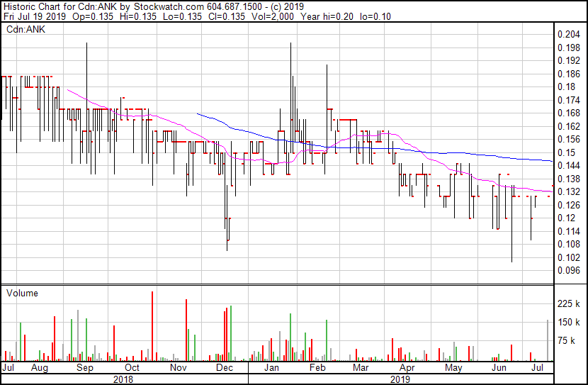
Task: Click the tallest red volume bar in October
Action: click(x=152, y=326)
